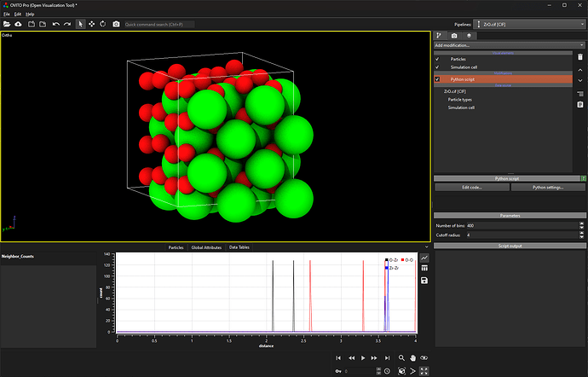Activate the rotate tool

pos(103,24)
